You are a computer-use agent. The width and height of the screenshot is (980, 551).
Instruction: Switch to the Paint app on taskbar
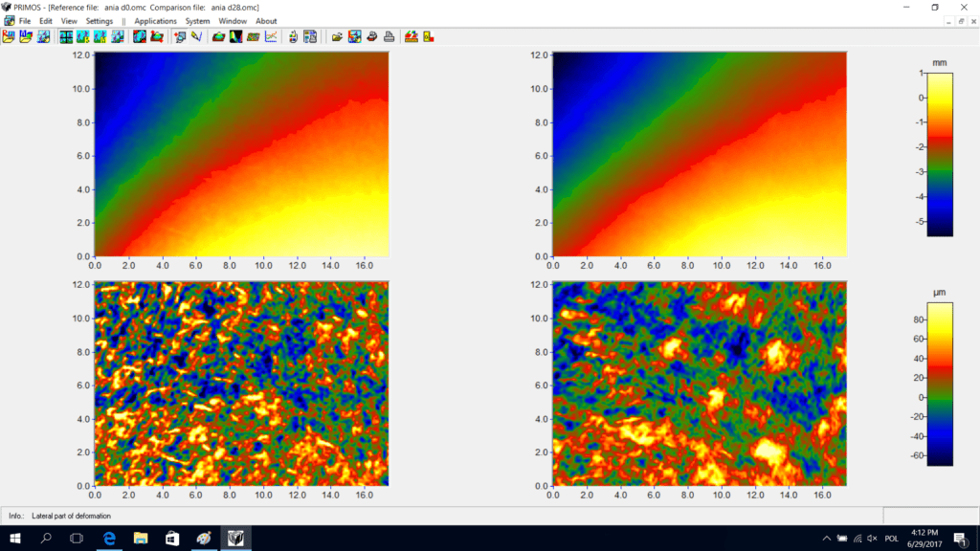point(204,538)
